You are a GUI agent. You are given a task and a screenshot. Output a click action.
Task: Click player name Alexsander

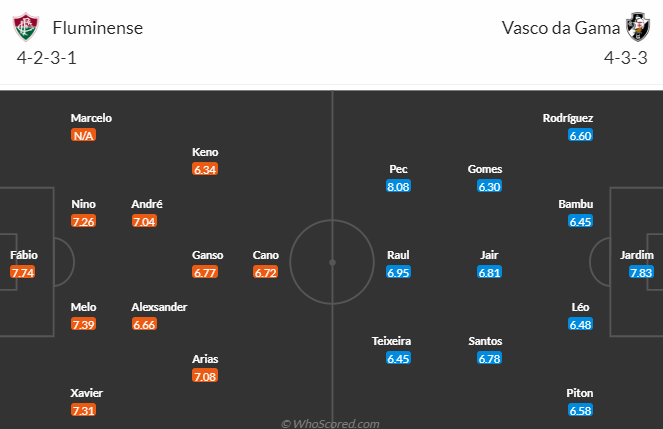click(x=159, y=307)
